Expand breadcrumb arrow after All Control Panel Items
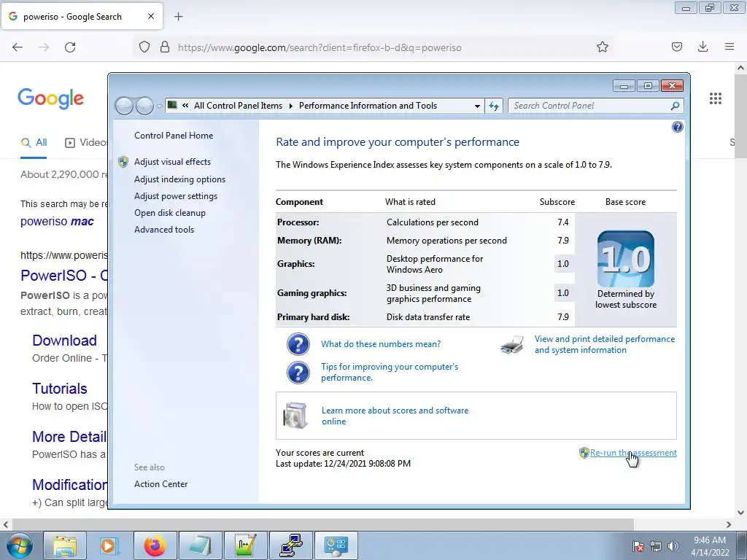 (x=290, y=106)
